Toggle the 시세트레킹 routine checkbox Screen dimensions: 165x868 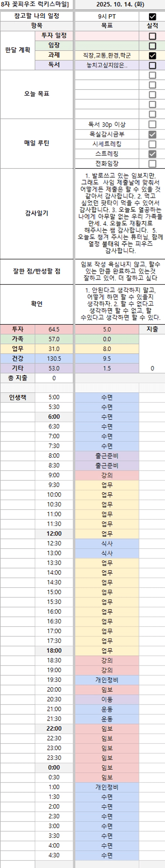click(x=152, y=144)
